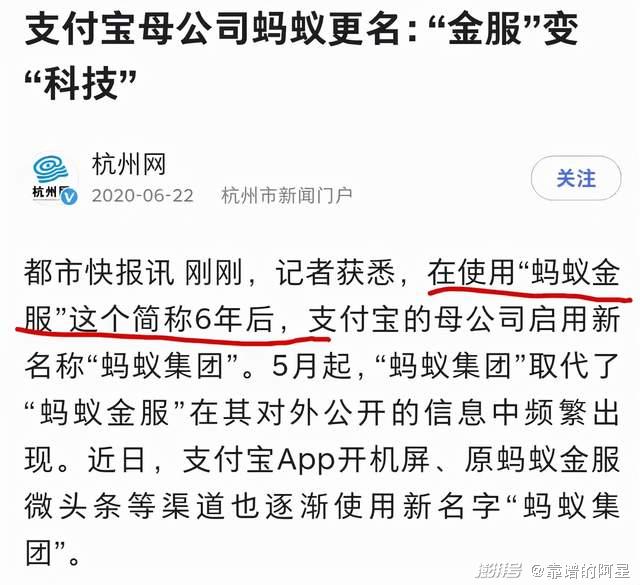Click the headline 支付宝母公司蚂蚁更名
Viewport: 640px width, 585px height.
click(213, 29)
